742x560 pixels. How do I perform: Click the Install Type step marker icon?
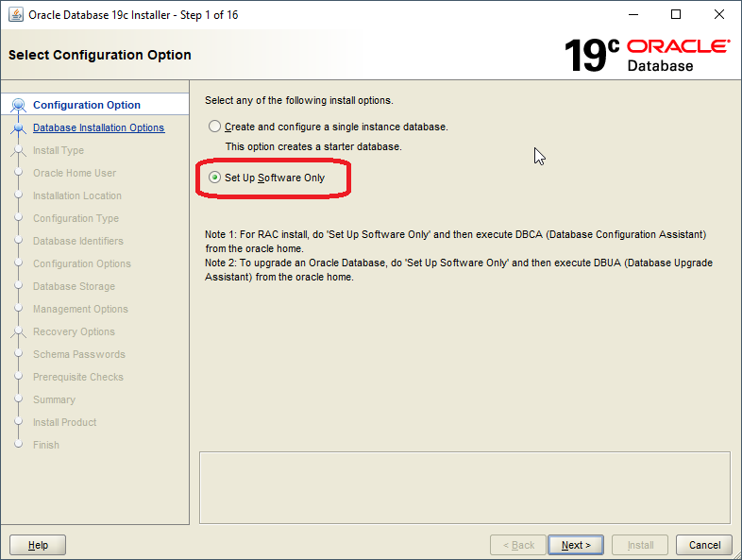(x=19, y=150)
